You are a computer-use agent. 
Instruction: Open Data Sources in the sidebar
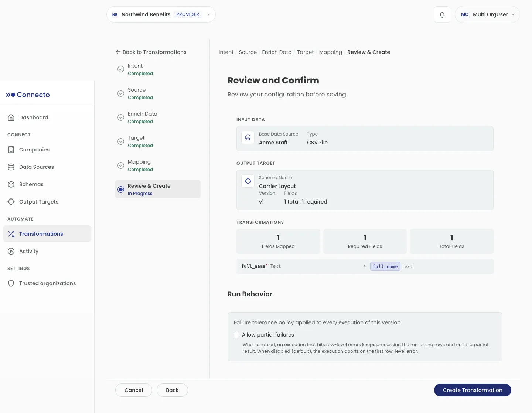pos(47,167)
